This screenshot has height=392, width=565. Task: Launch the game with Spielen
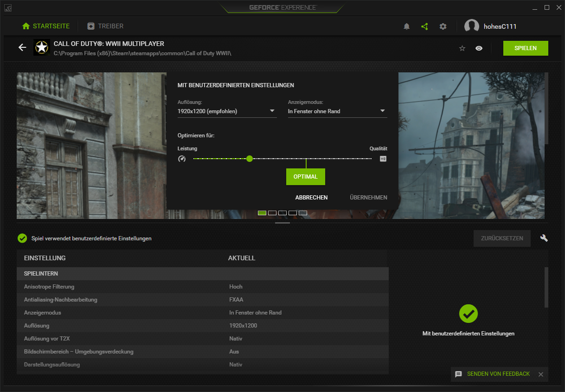pos(526,48)
